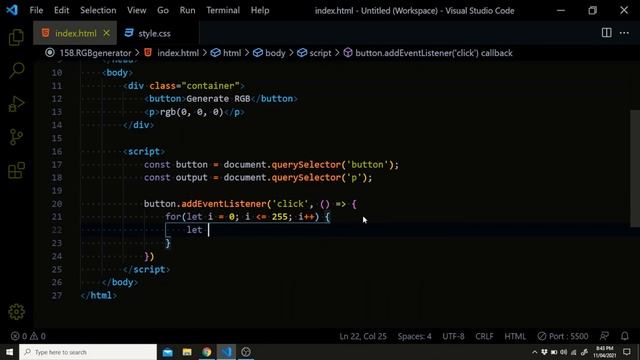The image size is (640, 360).
Task: Click 'addEventListener' on line 20
Action: pos(224,204)
